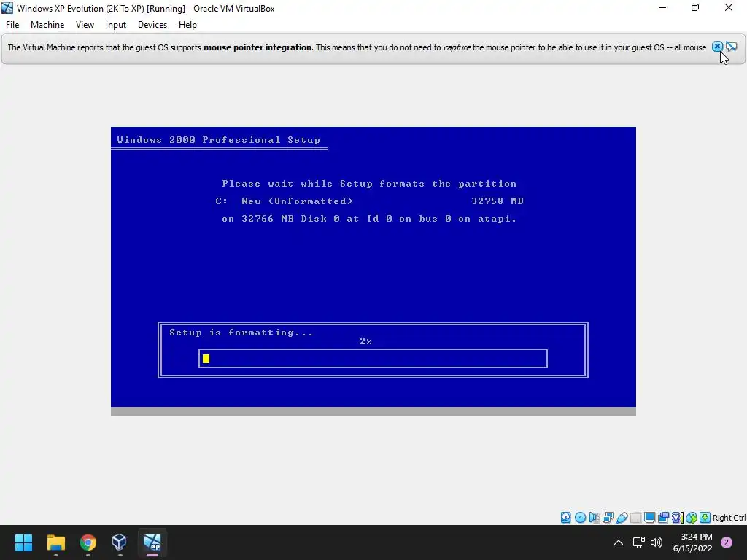The image size is (747, 560).
Task: Click the keyboard capture indicator icon
Action: point(705,518)
